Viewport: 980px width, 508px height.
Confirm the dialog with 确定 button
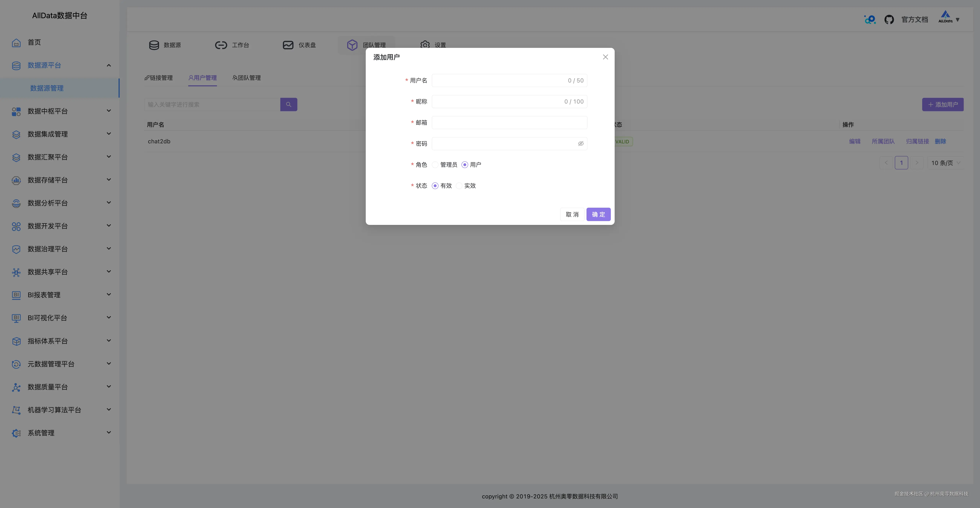598,214
